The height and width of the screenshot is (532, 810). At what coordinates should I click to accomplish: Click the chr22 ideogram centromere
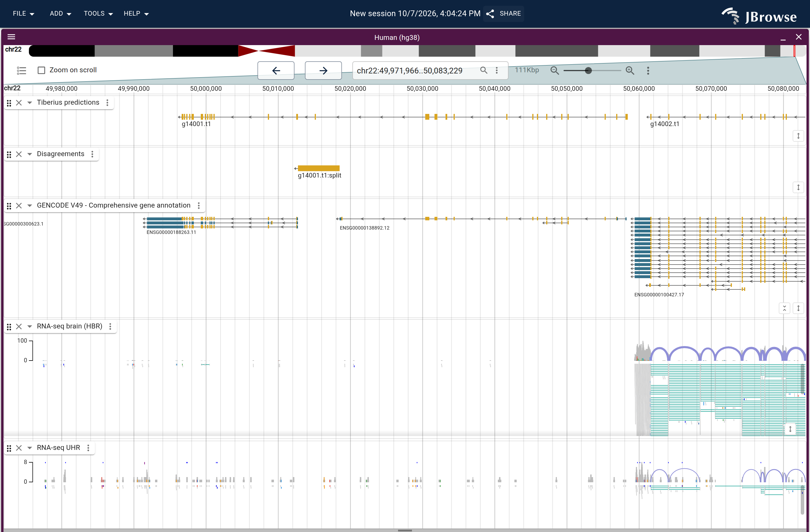point(266,51)
